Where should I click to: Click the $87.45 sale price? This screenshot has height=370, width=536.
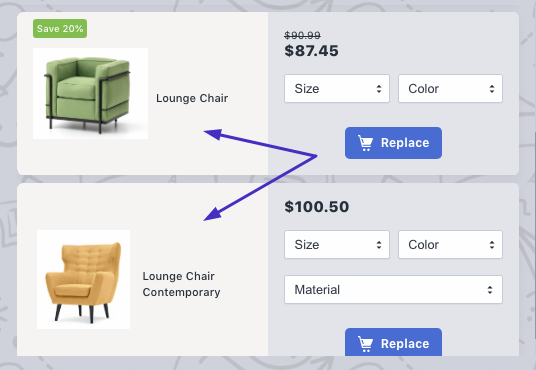tap(311, 51)
